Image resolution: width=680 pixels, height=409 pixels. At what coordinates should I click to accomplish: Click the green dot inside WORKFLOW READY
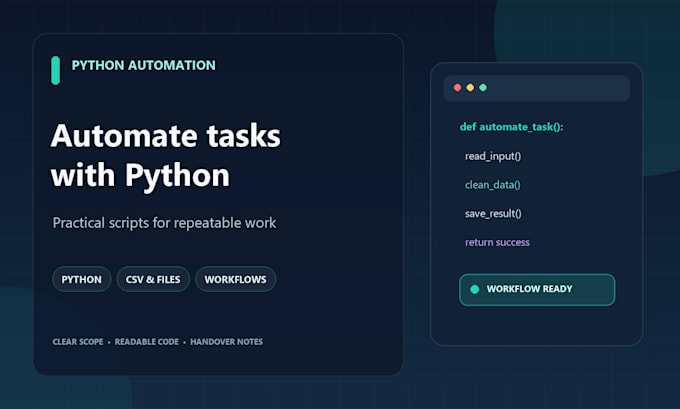(474, 289)
